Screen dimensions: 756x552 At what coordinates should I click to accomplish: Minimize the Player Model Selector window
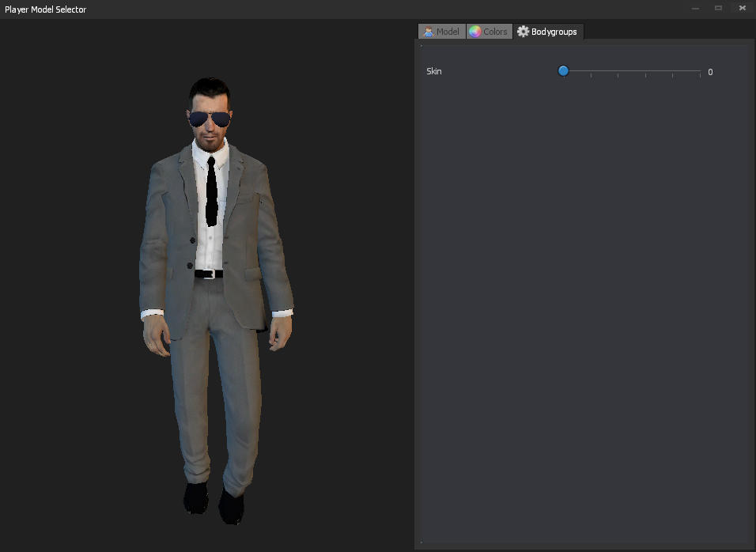[x=695, y=8]
